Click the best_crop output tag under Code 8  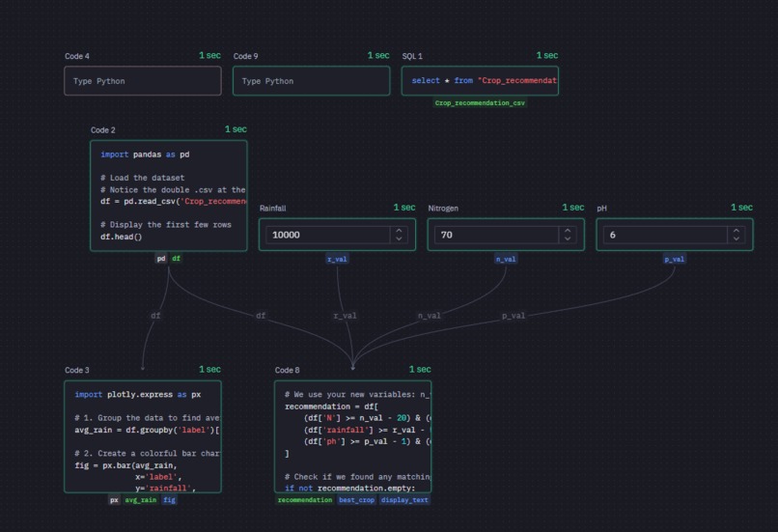357,500
